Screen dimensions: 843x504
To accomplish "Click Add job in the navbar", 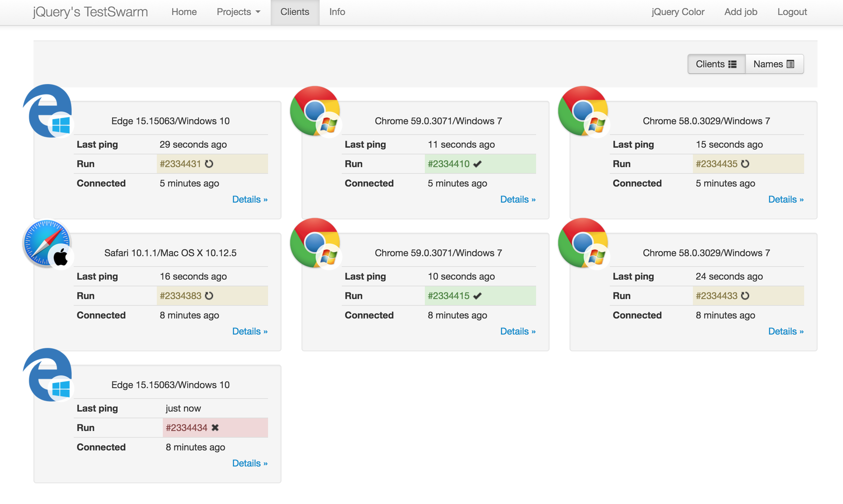I will (x=741, y=12).
